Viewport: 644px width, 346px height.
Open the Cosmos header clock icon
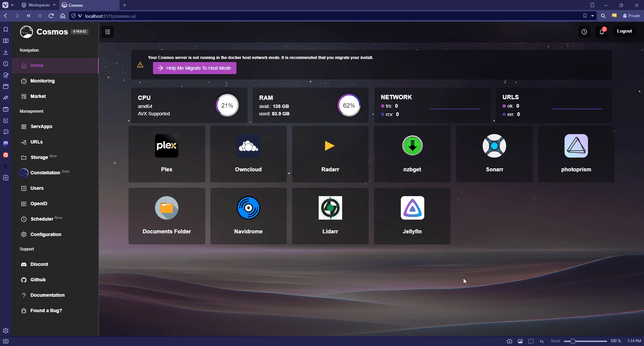(x=584, y=32)
